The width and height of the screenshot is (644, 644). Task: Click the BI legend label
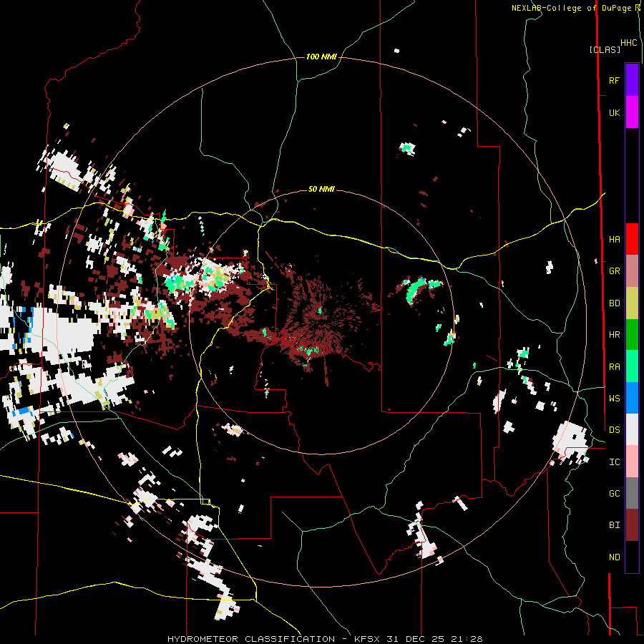coord(614,525)
